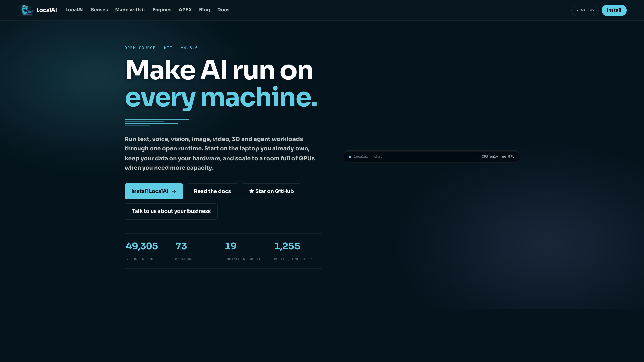Open Docs in the top navigation

[223, 10]
